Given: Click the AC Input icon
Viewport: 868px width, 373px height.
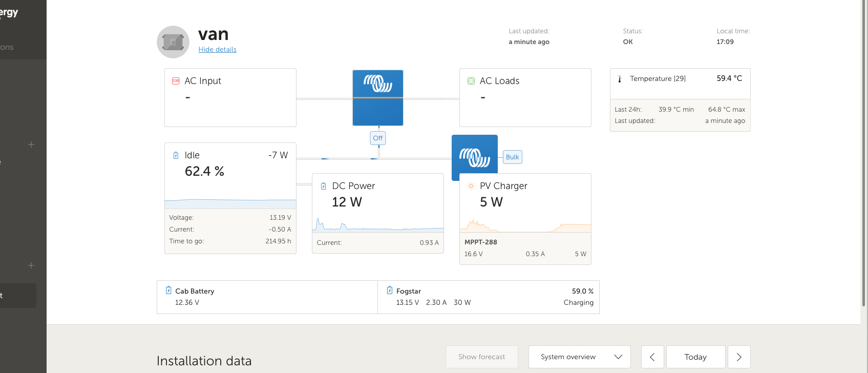Looking at the screenshot, I should [x=176, y=81].
